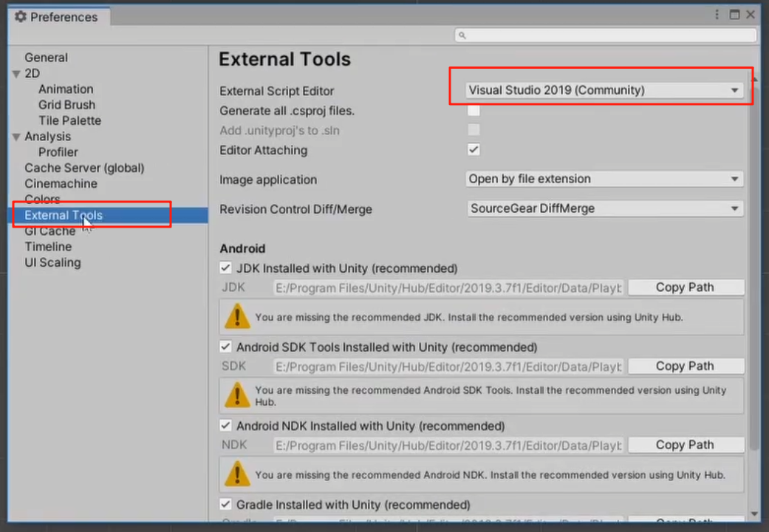The image size is (769, 532).
Task: Click the Android NDK warning icon
Action: click(x=237, y=474)
